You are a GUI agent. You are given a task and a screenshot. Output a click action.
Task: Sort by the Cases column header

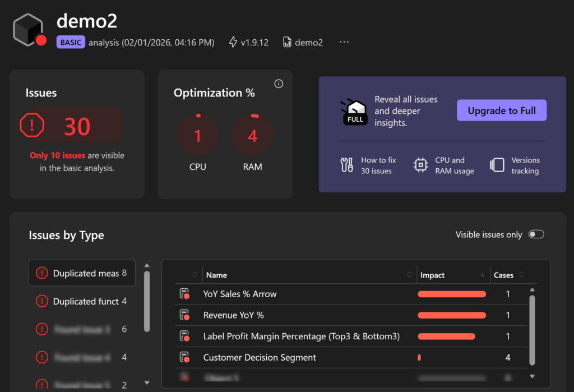tap(503, 275)
